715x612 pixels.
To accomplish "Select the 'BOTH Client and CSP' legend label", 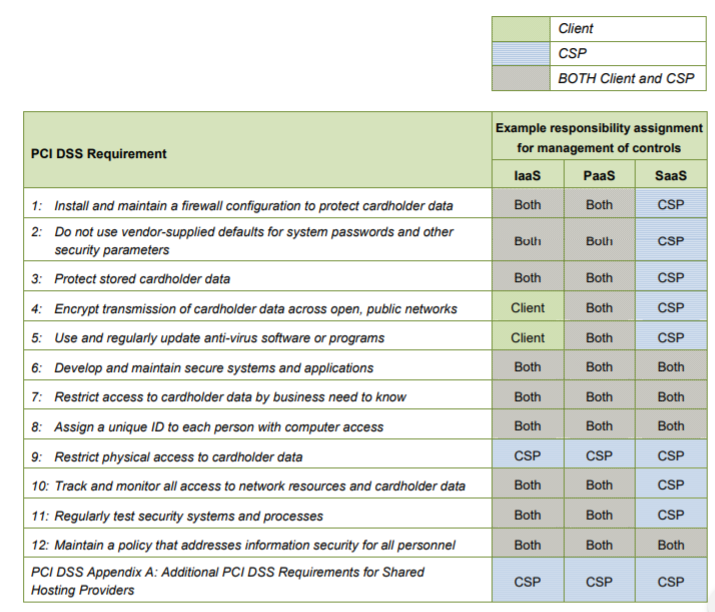I will click(626, 78).
